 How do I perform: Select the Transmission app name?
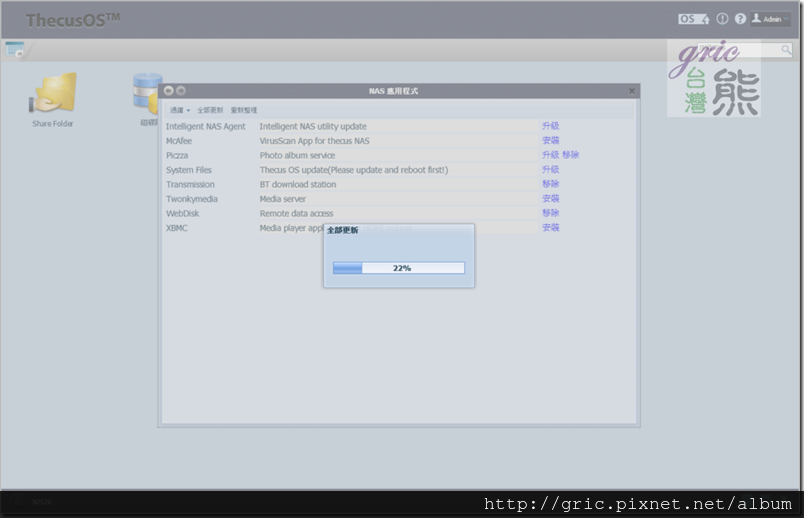pyautogui.click(x=190, y=184)
